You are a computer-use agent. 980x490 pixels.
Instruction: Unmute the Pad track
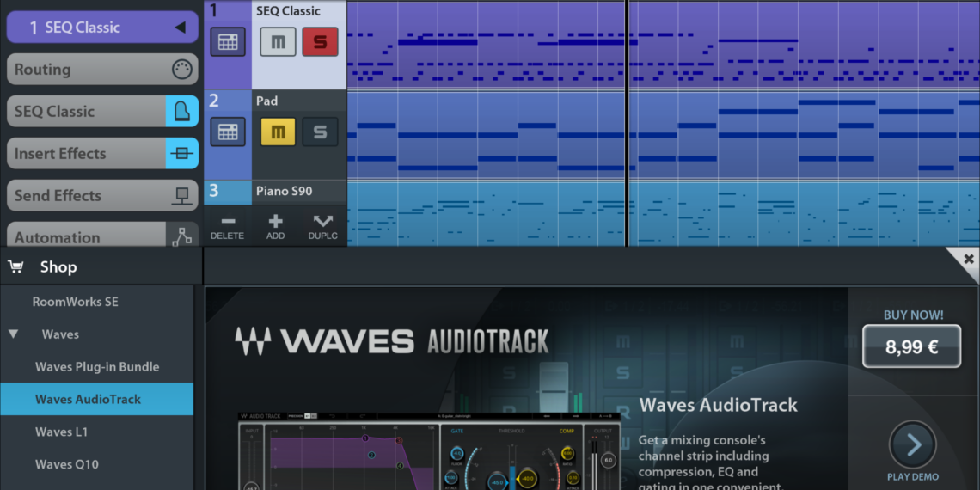278,132
